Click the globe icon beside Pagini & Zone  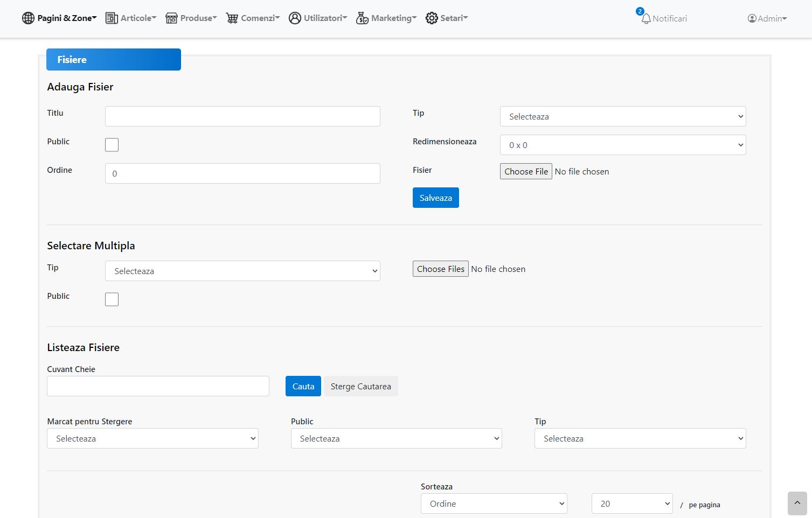pyautogui.click(x=28, y=18)
